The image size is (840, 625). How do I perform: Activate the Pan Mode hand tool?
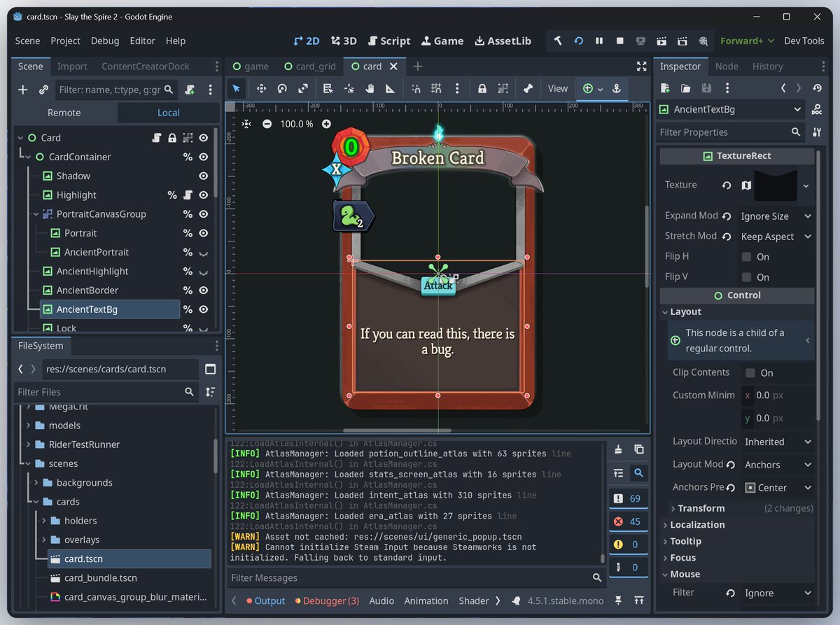(x=370, y=88)
